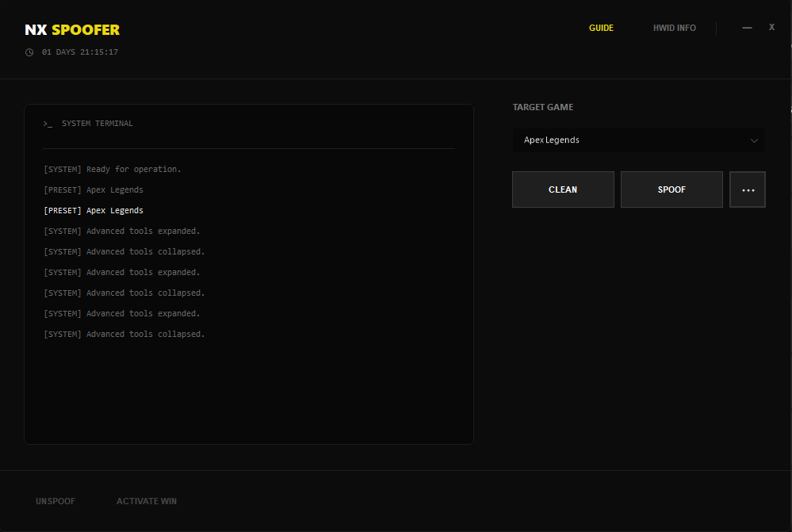This screenshot has height=532, width=792.
Task: Click the TARGET GAME label
Action: pos(543,107)
